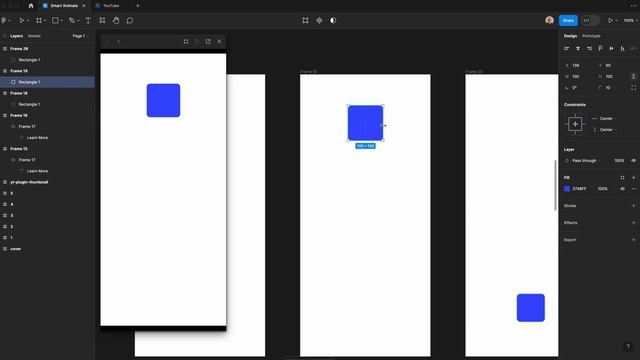640x360 pixels.
Task: Switch to Smart Animate file tab
Action: (x=64, y=6)
